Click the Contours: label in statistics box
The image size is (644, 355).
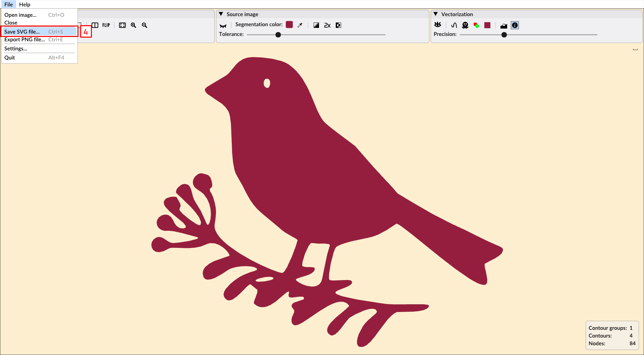(600, 336)
